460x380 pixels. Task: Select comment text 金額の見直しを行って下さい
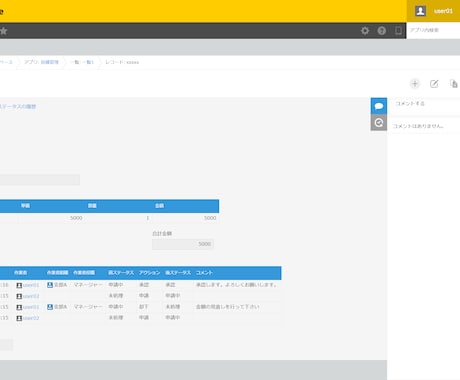click(x=228, y=307)
